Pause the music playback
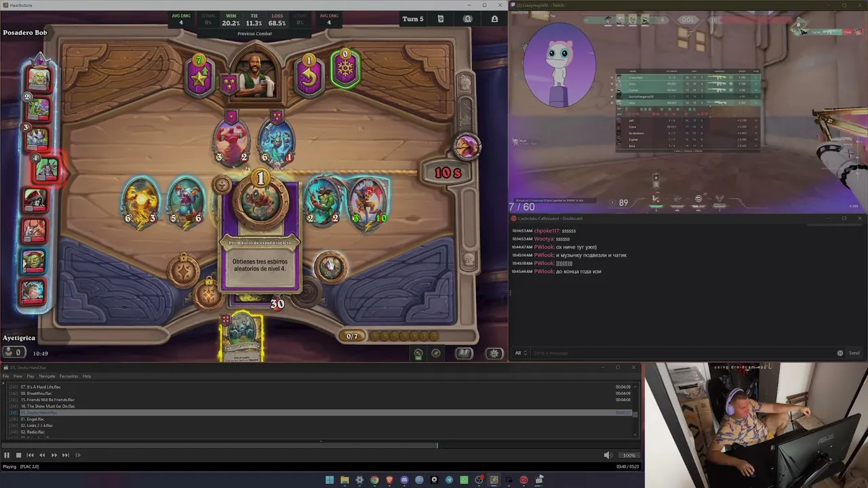 (x=7, y=455)
